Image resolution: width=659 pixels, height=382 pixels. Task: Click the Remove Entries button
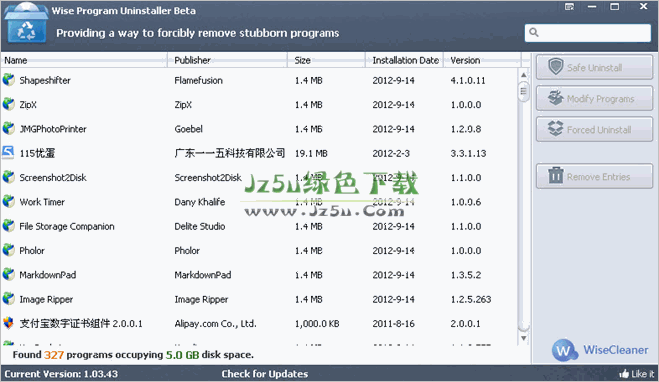coord(594,177)
